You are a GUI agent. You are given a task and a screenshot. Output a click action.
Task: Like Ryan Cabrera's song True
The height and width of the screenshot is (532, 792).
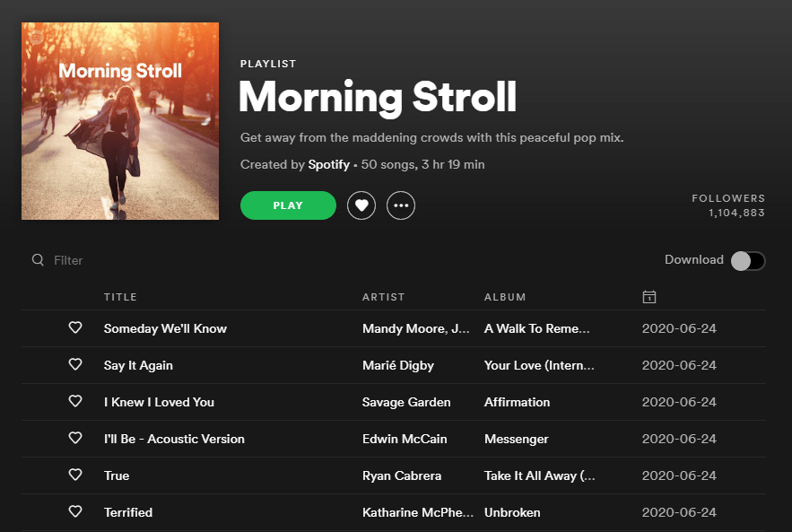click(75, 475)
